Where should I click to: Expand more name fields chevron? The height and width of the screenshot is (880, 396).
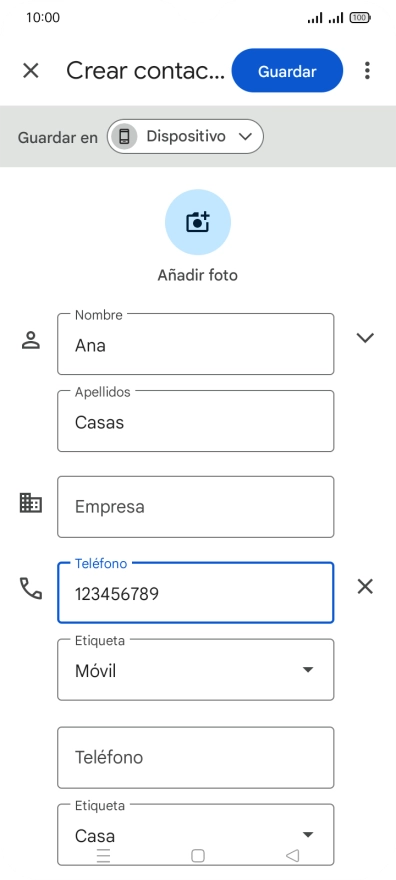tap(365, 337)
